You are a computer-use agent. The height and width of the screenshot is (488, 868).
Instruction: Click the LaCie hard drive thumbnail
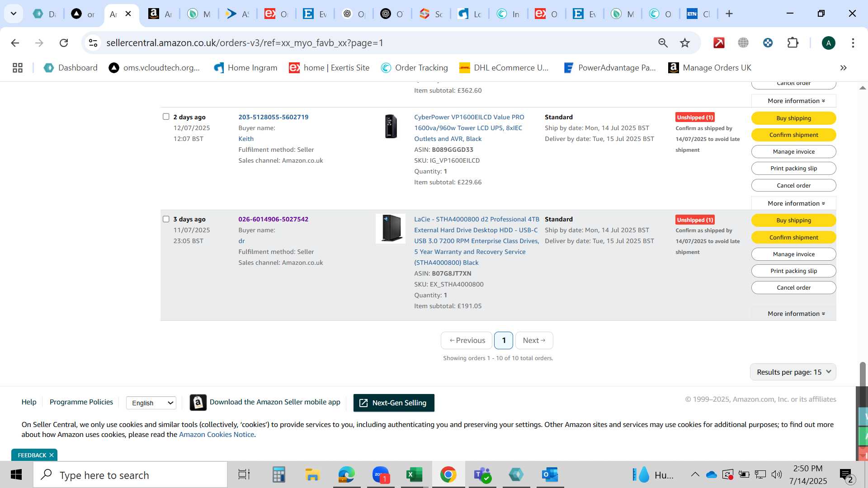tap(391, 229)
